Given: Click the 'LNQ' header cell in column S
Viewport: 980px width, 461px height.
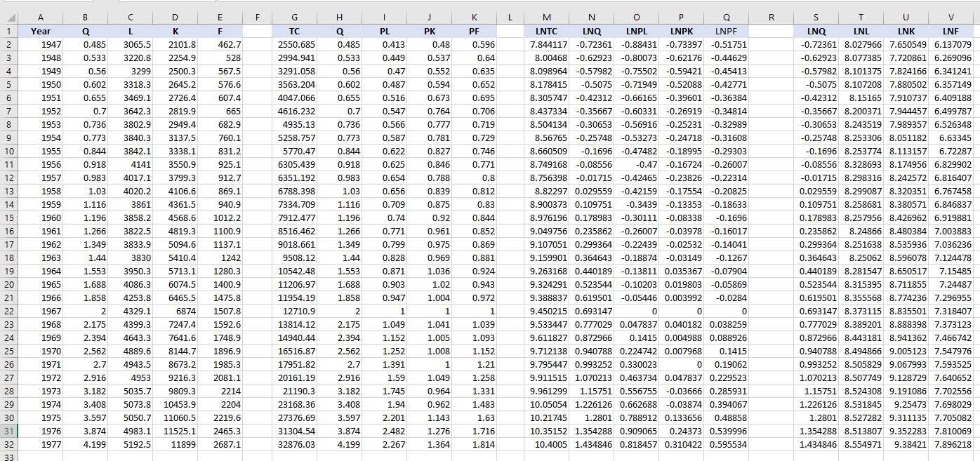Looking at the screenshot, I should pos(816,31).
